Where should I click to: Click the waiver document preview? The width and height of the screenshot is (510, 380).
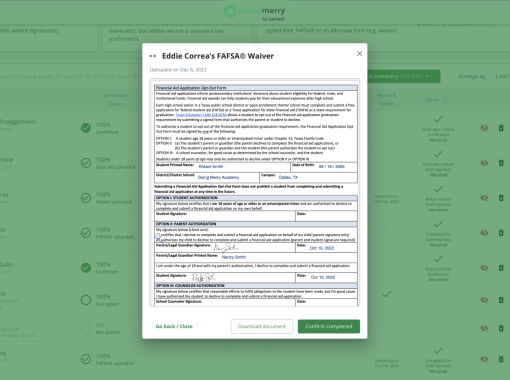coord(255,193)
